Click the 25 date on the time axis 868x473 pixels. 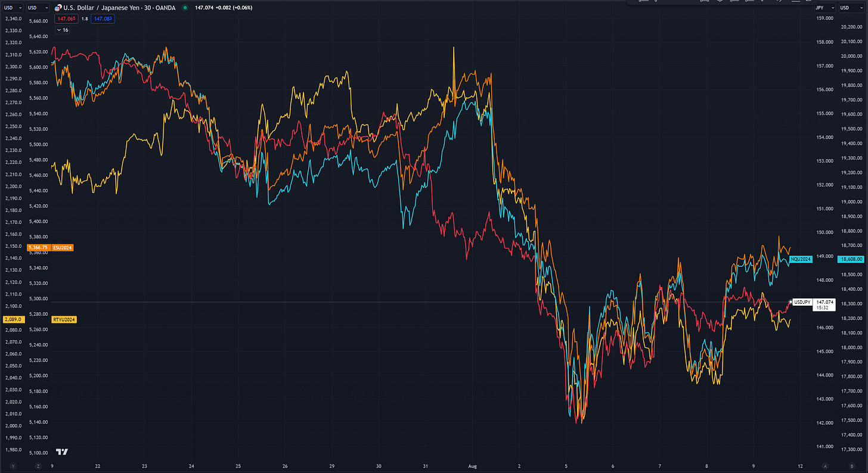tap(238, 466)
